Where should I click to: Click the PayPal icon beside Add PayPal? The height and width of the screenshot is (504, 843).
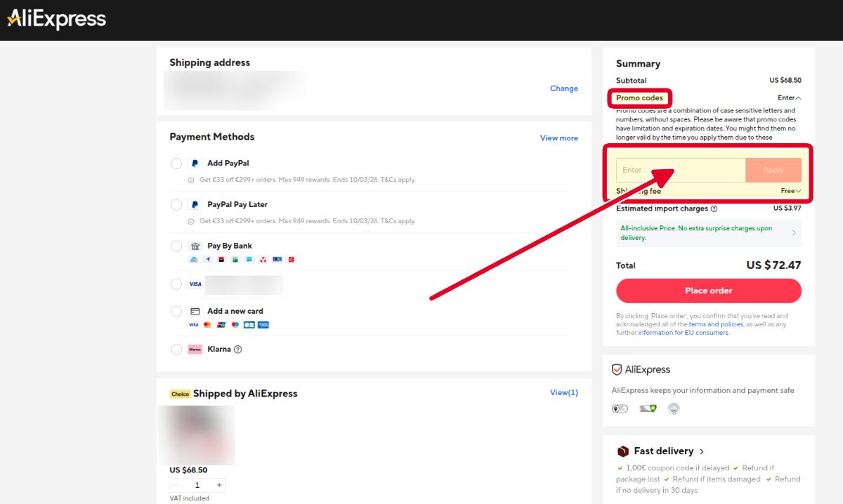pyautogui.click(x=195, y=164)
